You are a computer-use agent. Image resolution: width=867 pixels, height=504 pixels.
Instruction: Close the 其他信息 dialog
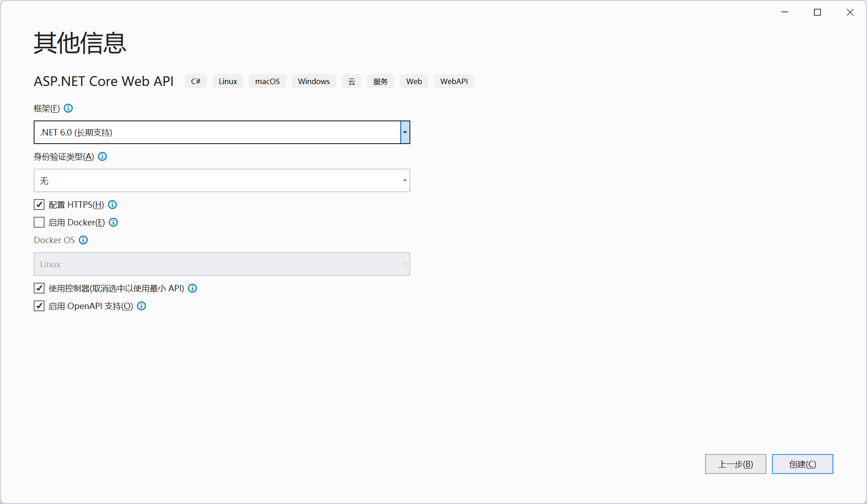[x=850, y=12]
